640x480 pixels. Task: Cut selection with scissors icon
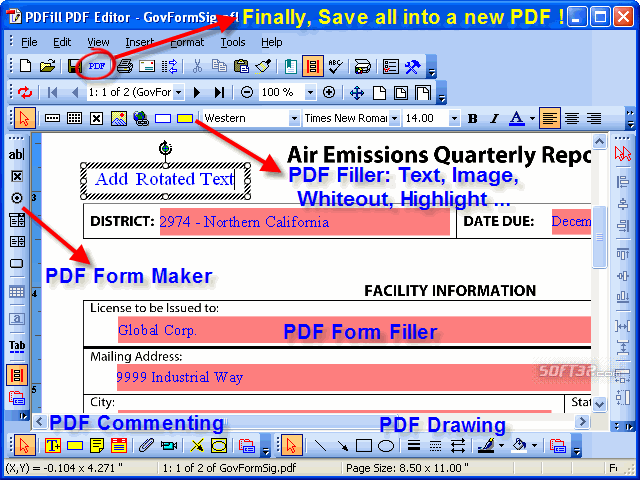tap(197, 66)
